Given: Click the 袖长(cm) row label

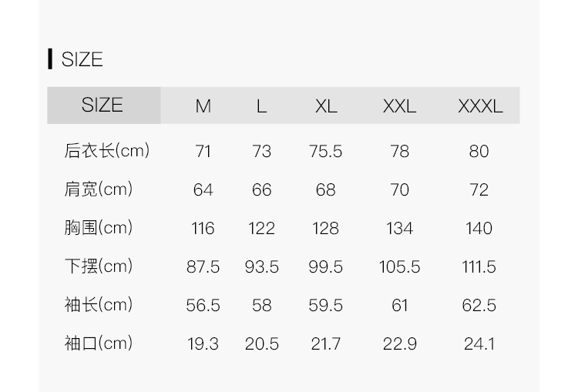Looking at the screenshot, I should 98,304.
